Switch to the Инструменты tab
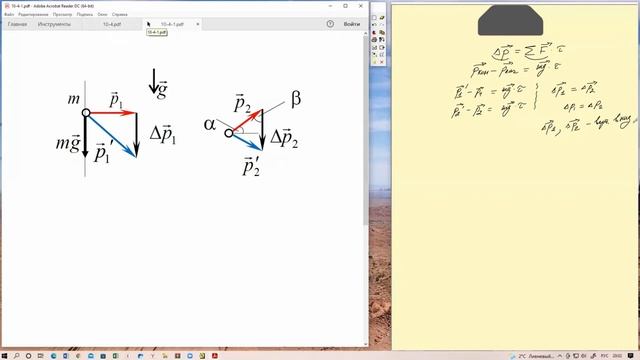640x360 pixels. [x=54, y=24]
